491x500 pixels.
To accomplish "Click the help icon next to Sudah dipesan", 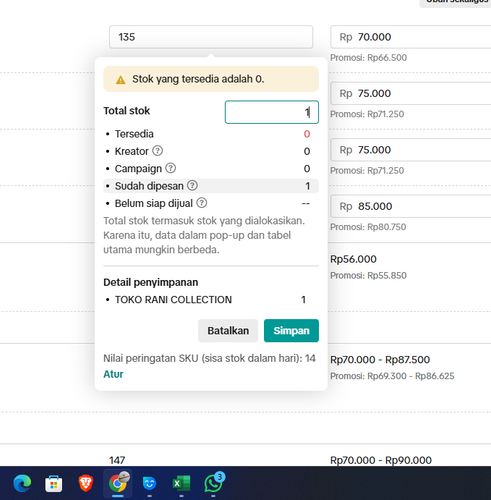I will 192,186.
